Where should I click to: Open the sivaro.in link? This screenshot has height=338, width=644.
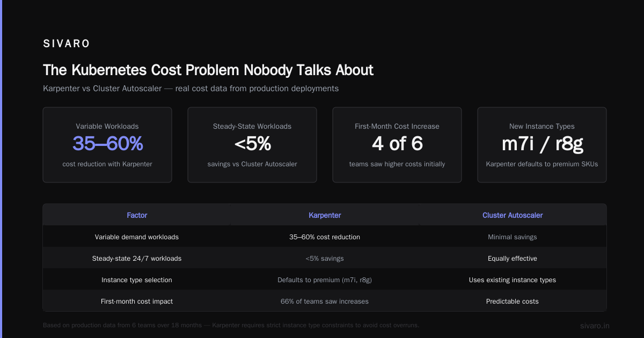click(x=595, y=326)
